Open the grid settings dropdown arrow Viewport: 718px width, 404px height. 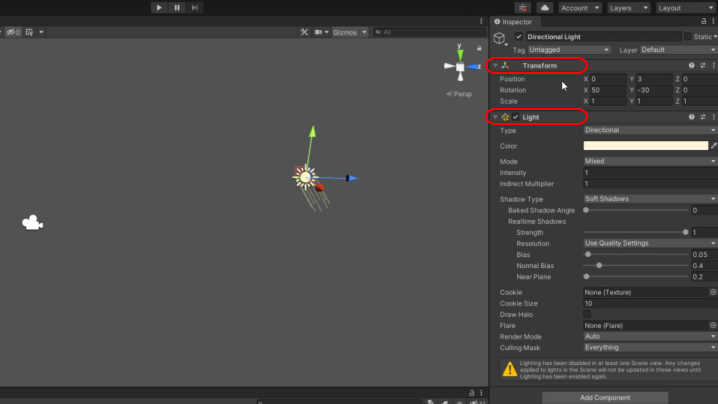point(41,32)
